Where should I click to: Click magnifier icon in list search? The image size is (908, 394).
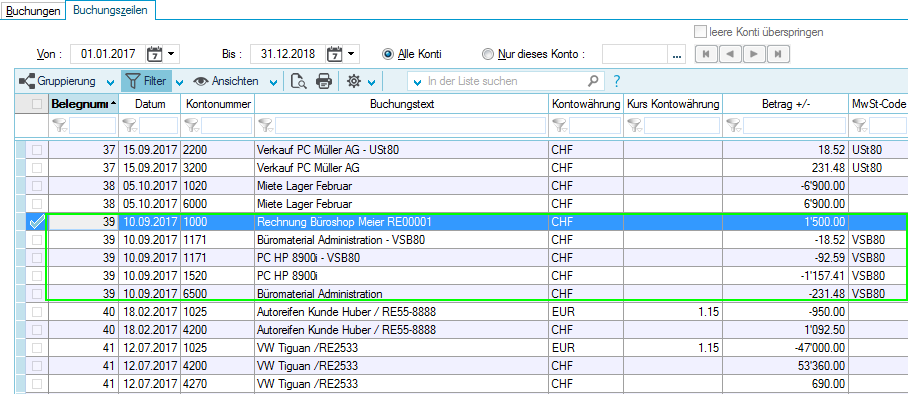click(x=593, y=81)
